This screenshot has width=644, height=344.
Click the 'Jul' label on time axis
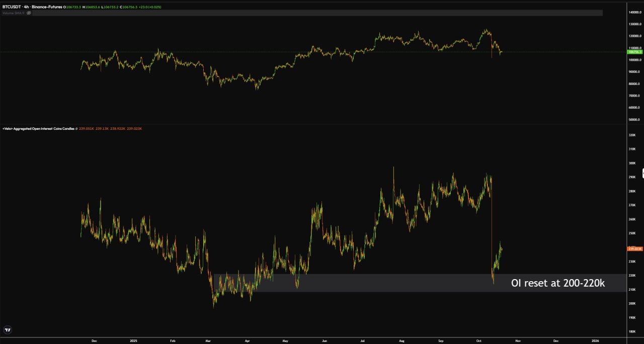[x=362, y=340]
